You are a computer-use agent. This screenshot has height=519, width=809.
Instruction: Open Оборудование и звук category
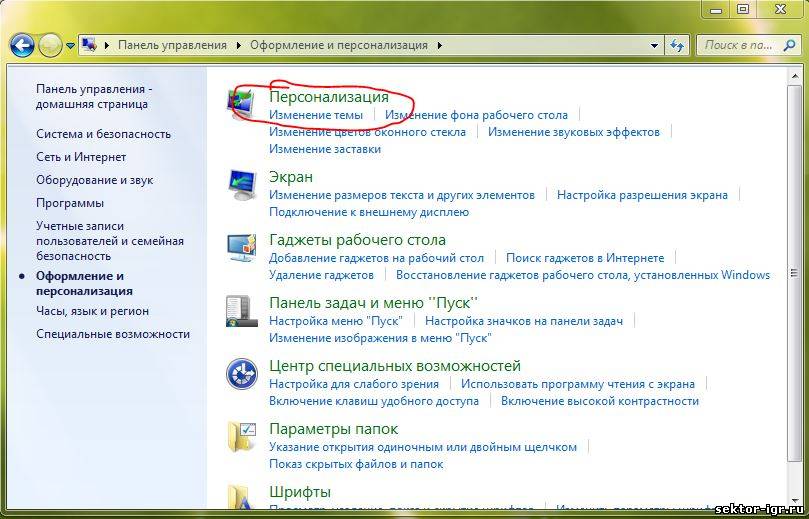(x=94, y=180)
